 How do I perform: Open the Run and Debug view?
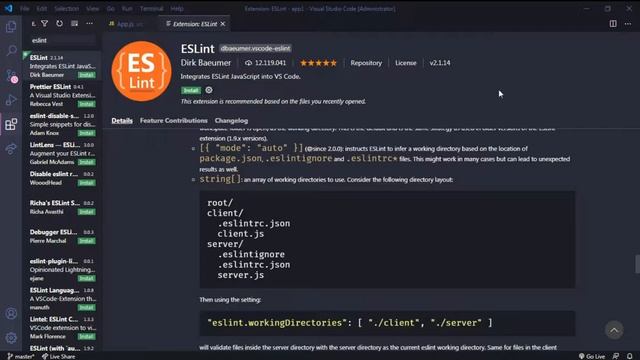(x=11, y=100)
